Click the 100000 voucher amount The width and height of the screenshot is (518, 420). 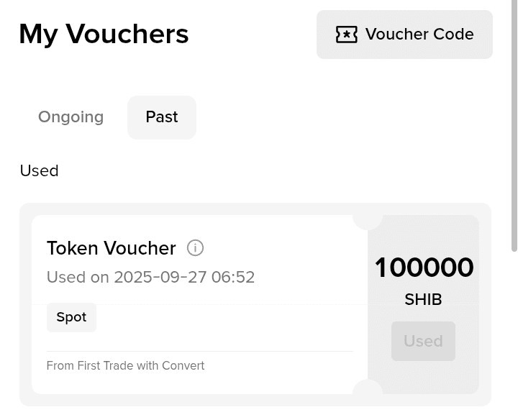click(424, 268)
